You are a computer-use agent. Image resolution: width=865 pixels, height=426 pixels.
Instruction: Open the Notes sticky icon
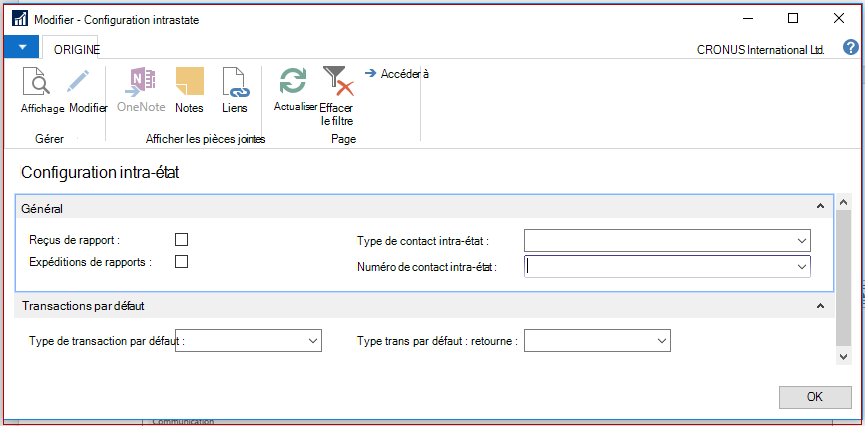pos(189,82)
